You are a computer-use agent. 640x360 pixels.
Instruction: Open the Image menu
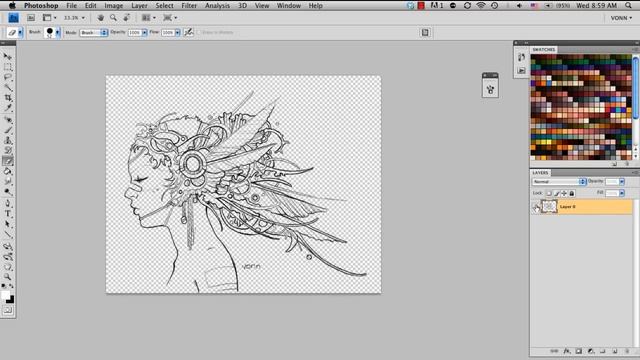click(x=113, y=6)
